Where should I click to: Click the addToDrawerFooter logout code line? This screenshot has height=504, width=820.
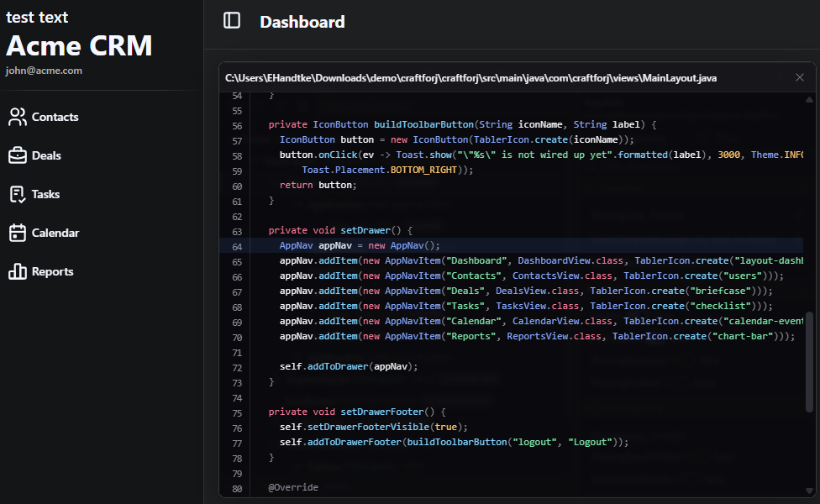tap(454, 442)
